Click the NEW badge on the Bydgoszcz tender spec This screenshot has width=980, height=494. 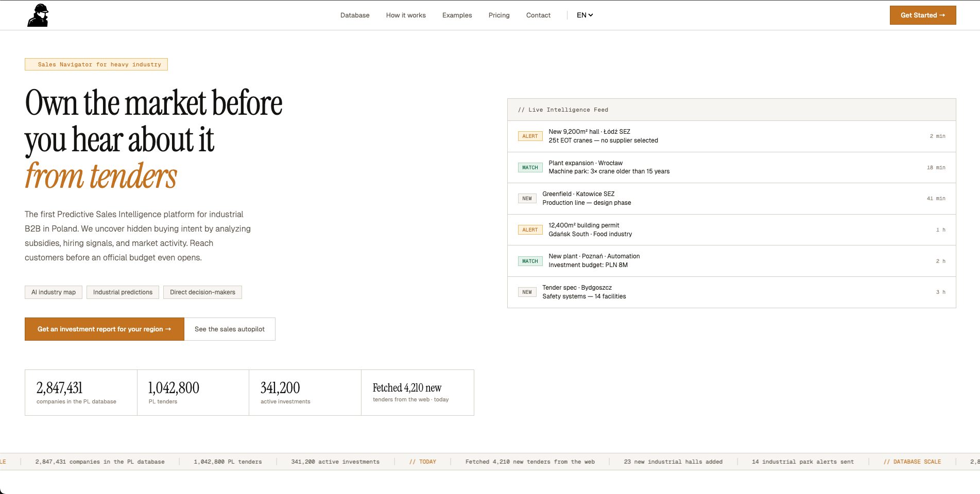(527, 292)
